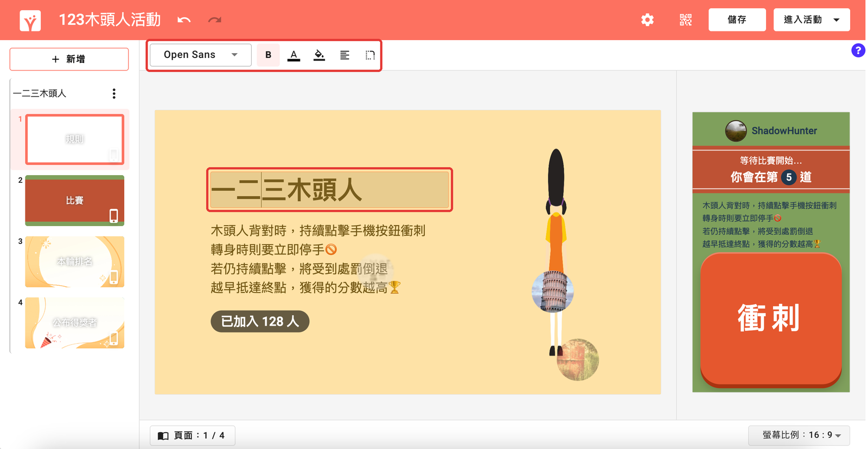Open the Open Sans font dropdown
This screenshot has width=868, height=449.
(x=200, y=55)
